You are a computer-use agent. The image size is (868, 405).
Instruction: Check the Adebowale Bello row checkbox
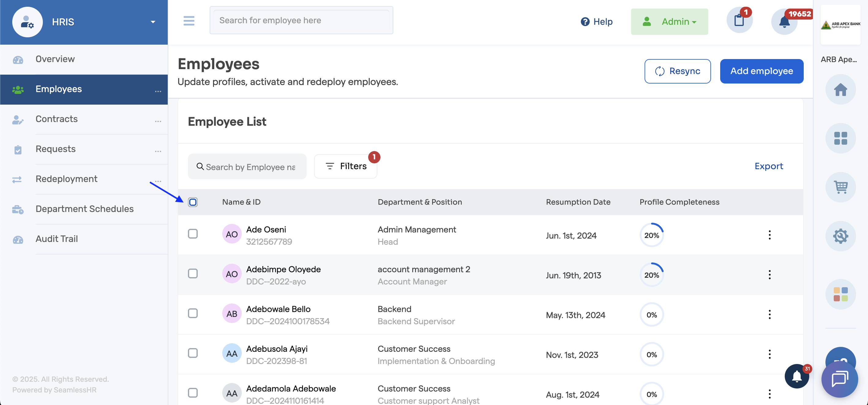point(193,313)
